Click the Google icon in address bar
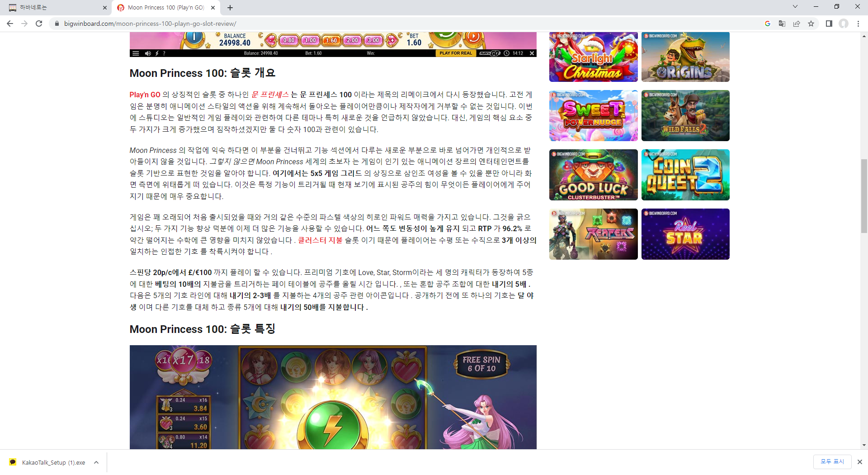The image size is (868, 475). pos(768,24)
